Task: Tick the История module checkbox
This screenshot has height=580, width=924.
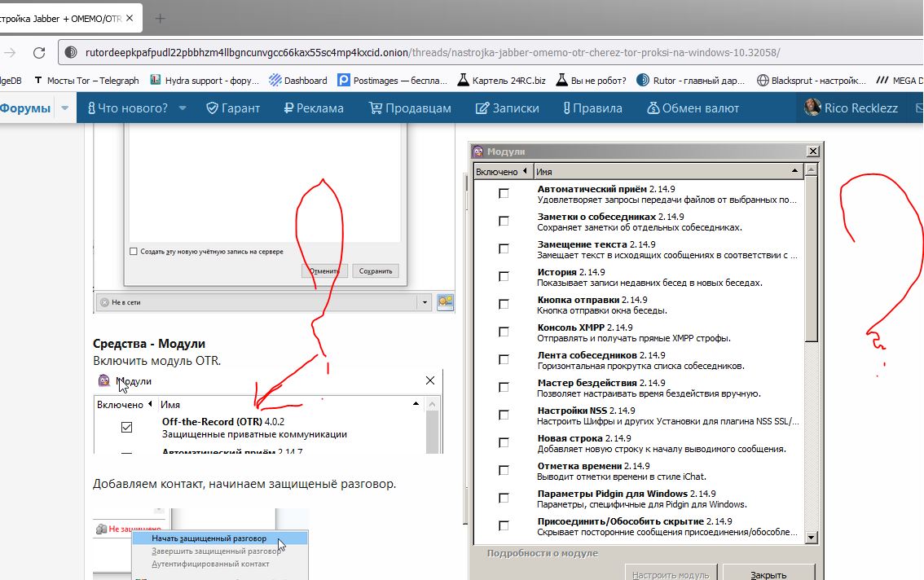Action: (x=504, y=276)
